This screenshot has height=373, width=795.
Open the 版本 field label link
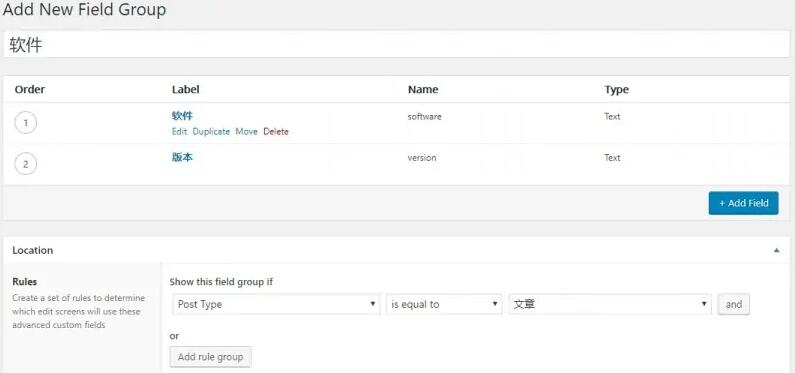pos(183,157)
